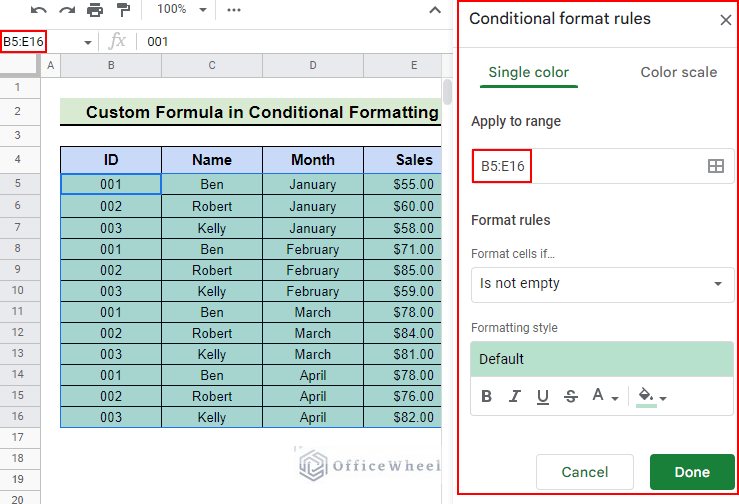Screen dimensions: 739x504
Task: Open the three-dot more options menu
Action: [234, 10]
